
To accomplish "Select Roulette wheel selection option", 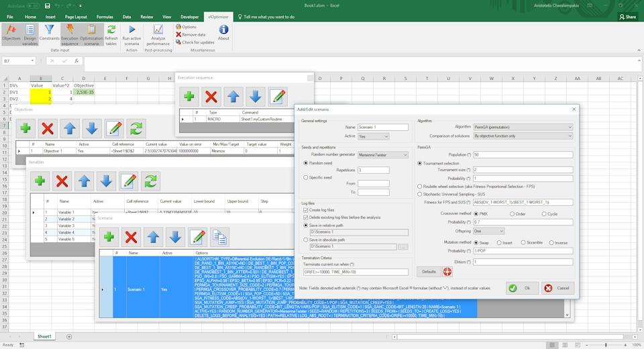I will coord(420,187).
